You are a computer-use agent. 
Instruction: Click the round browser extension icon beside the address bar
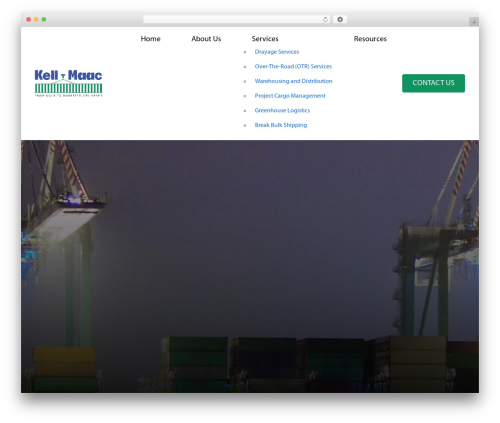340,20
